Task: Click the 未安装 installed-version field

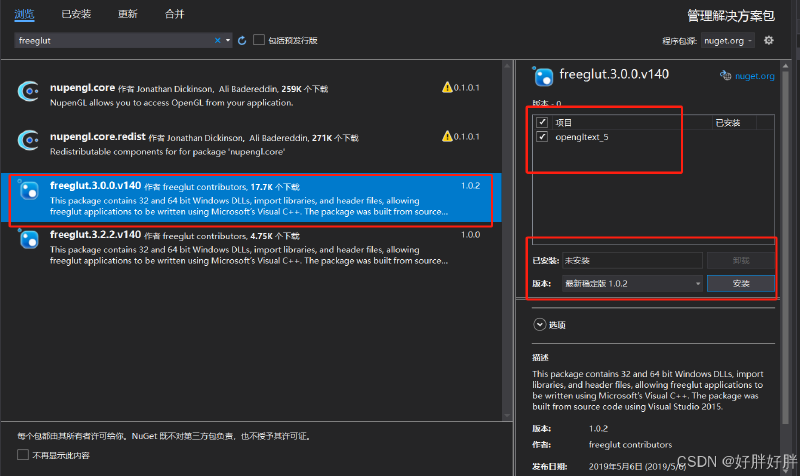Action: (632, 260)
